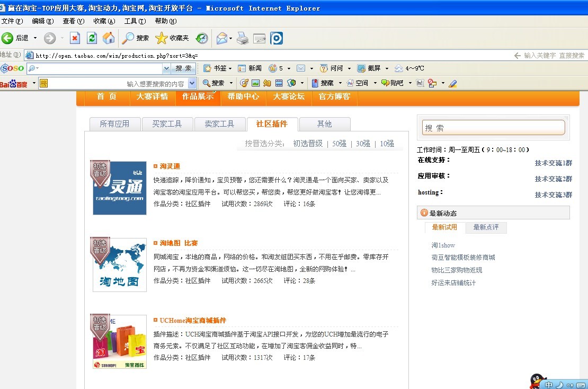588x389 pixels.
Task: Refresh the page with green arrows icon
Action: pos(92,38)
